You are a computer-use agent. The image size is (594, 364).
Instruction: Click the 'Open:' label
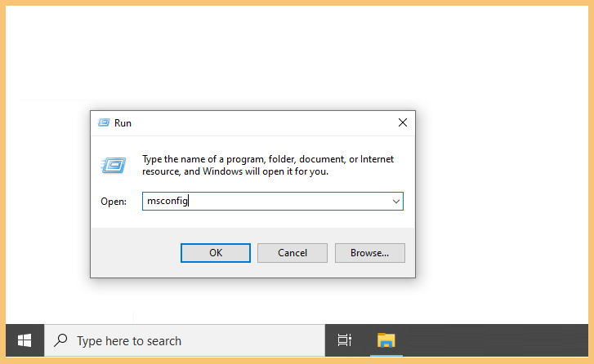pyautogui.click(x=114, y=202)
